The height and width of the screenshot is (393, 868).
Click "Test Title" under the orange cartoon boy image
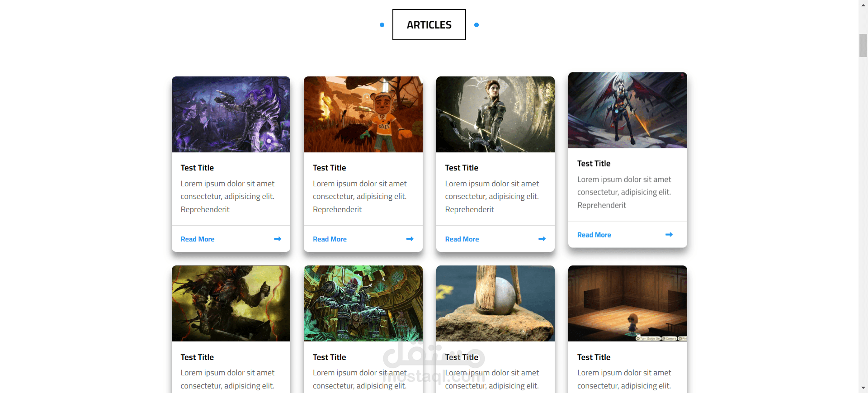329,168
